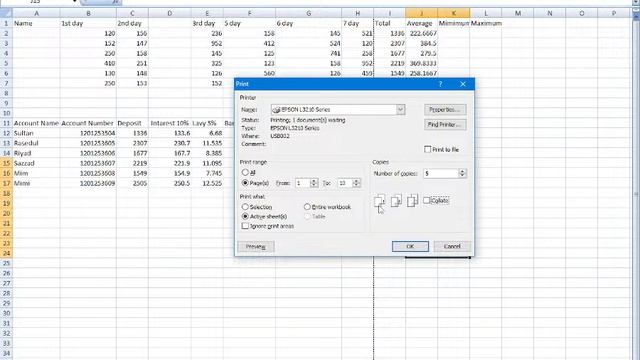Select column B header

[x=88, y=13]
